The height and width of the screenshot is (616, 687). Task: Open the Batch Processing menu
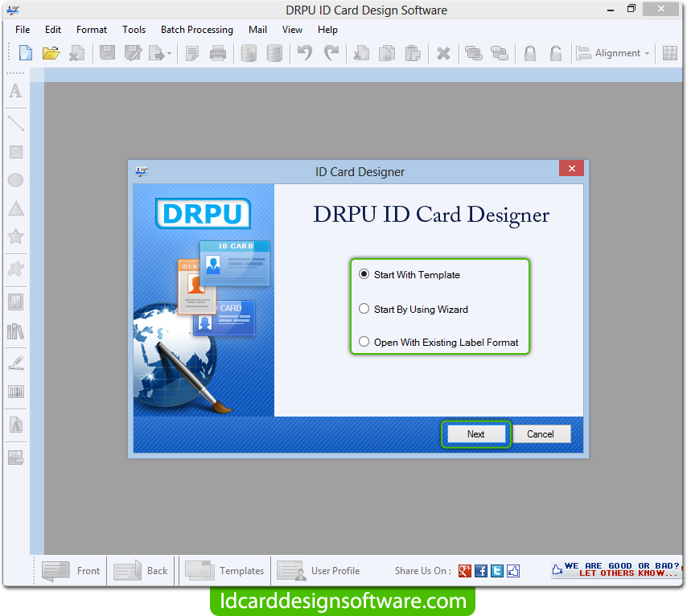pos(196,30)
